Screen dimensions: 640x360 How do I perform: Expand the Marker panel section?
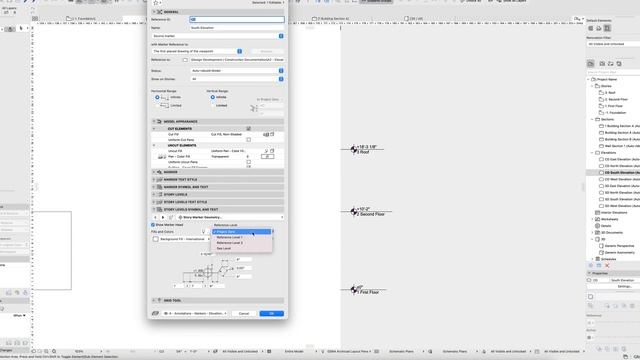click(x=154, y=172)
